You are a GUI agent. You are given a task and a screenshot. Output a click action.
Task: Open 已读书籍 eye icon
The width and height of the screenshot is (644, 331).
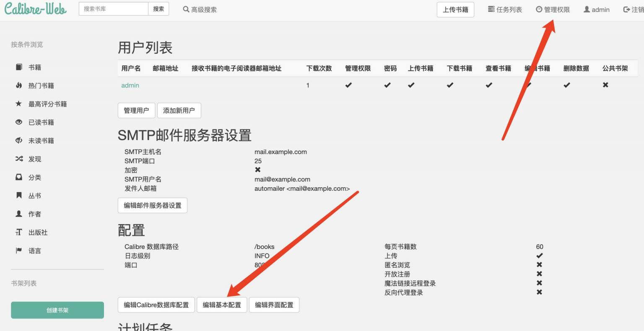pos(19,122)
